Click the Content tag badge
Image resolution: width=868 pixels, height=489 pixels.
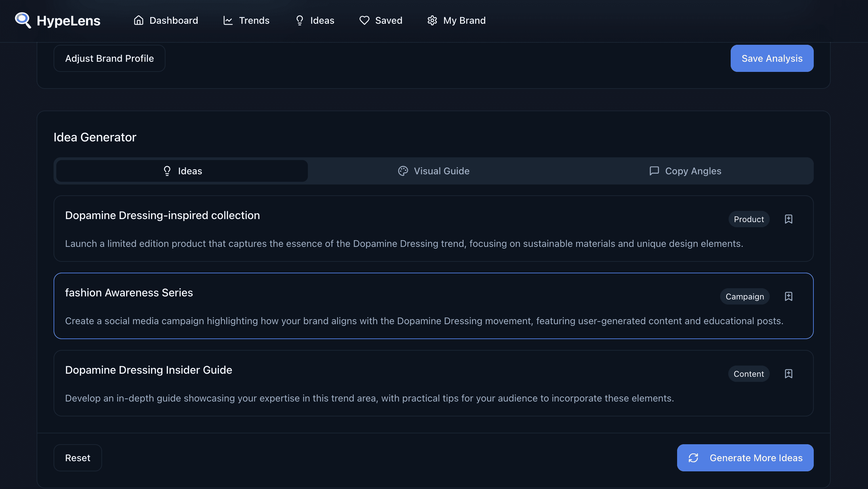pyautogui.click(x=749, y=374)
